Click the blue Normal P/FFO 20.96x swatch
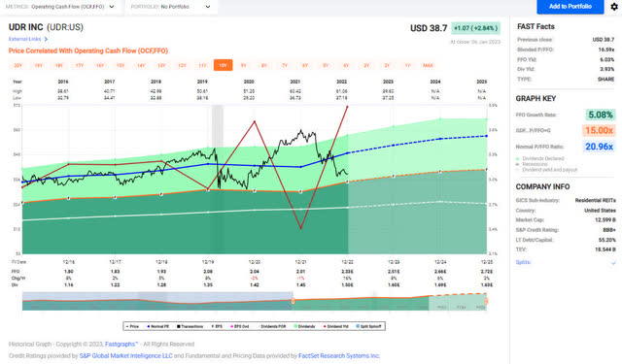 pyautogui.click(x=599, y=147)
